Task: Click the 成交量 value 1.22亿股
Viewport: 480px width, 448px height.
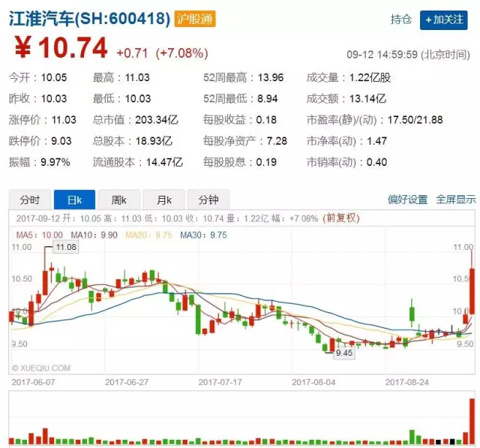Action: (x=370, y=77)
